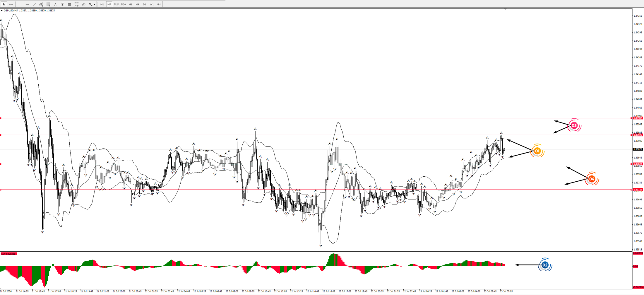Viewport: 644px width, 295px height.
Task: Click the 1.33729 red price level label
Action: pyautogui.click(x=638, y=190)
